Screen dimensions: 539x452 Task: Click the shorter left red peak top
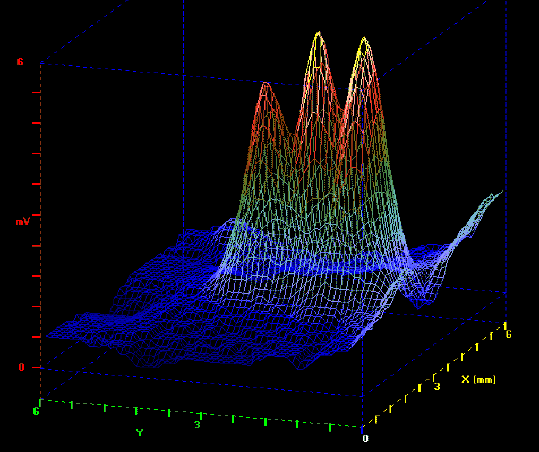[x=265, y=84]
